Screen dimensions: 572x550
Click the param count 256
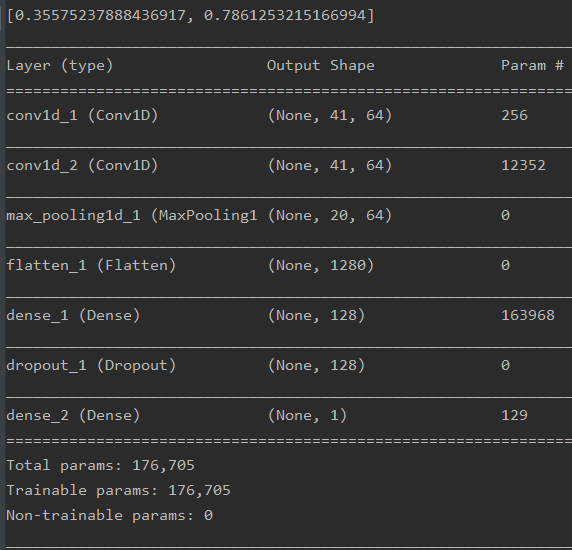click(514, 116)
